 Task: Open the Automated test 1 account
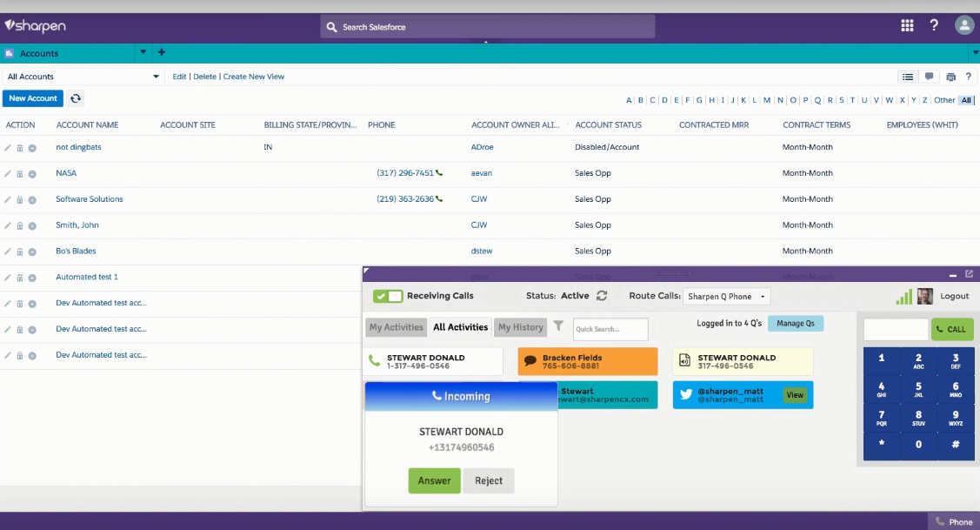[87, 277]
